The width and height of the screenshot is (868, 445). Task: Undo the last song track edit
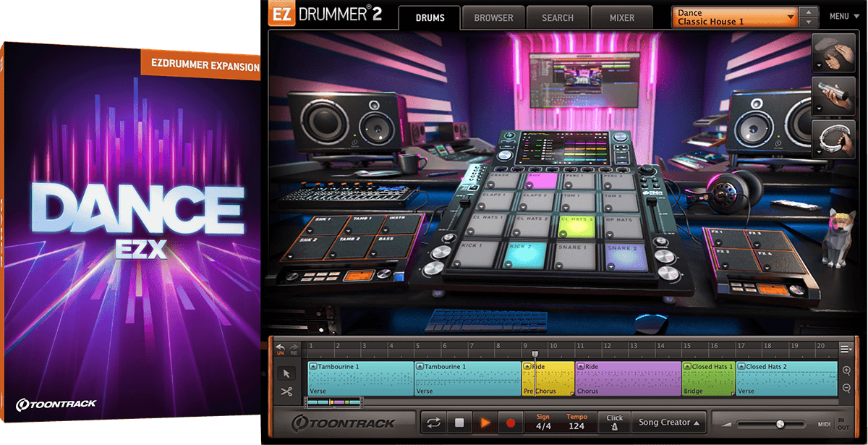tap(281, 349)
